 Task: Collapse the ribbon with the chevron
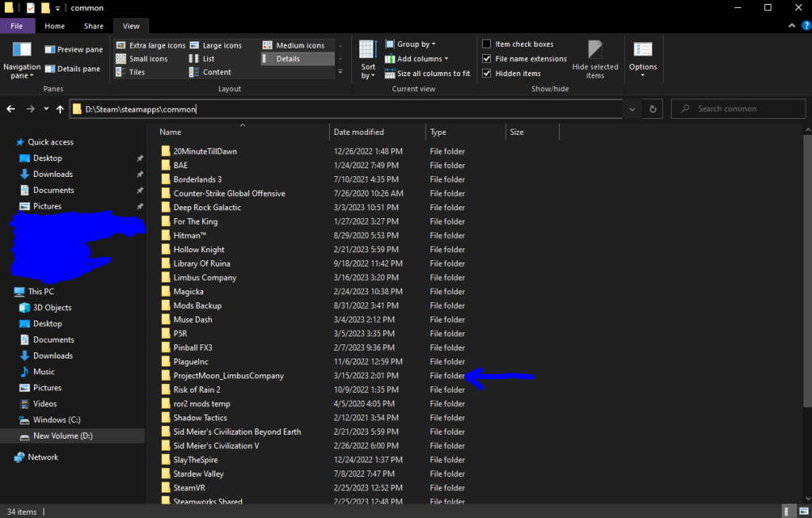pos(791,25)
